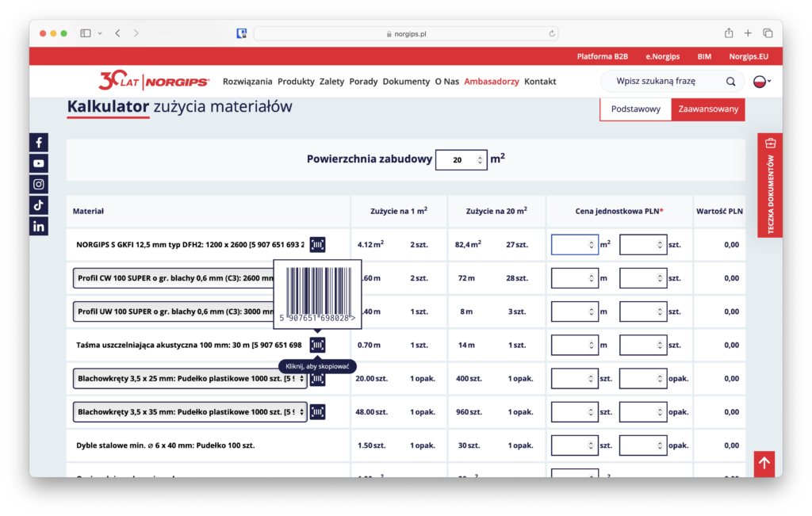This screenshot has height=516, width=812.
Task: Switch to Podstawowy calculator mode
Action: point(635,109)
